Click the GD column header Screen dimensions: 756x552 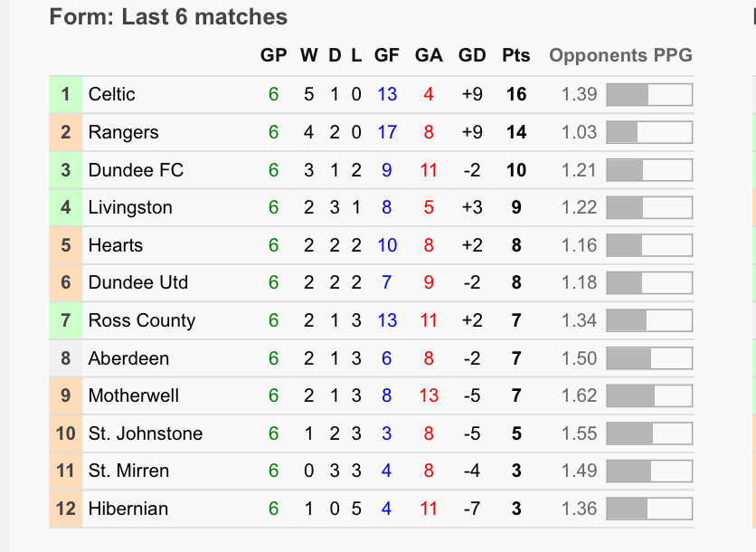472,55
